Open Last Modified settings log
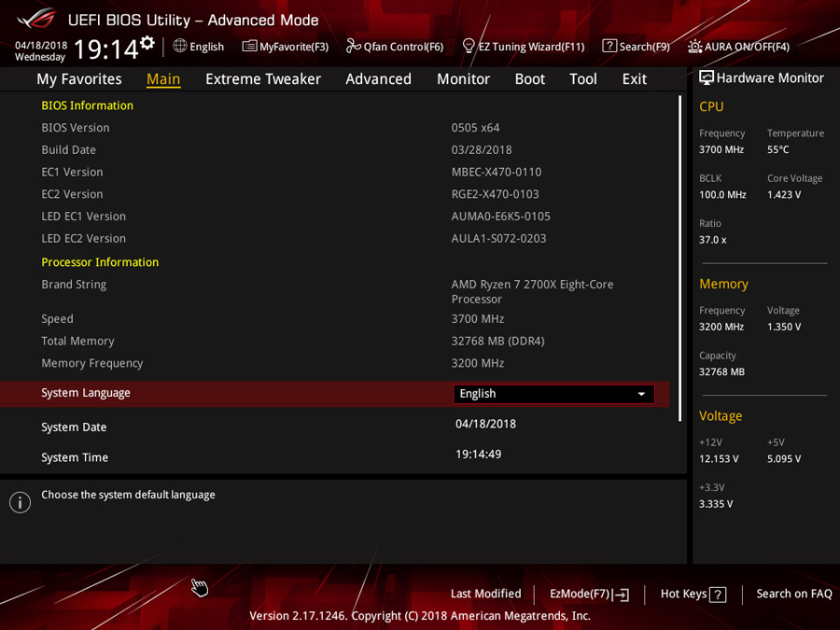The height and width of the screenshot is (630, 840). [486, 594]
